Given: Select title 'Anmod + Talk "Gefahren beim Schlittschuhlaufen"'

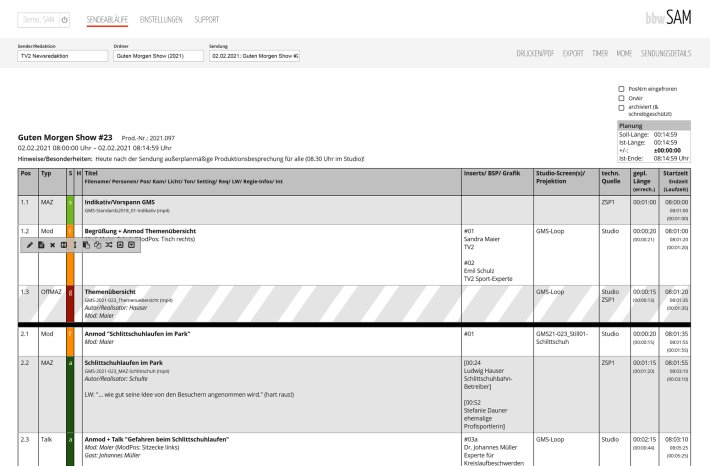Looking at the screenshot, I should [157, 440].
